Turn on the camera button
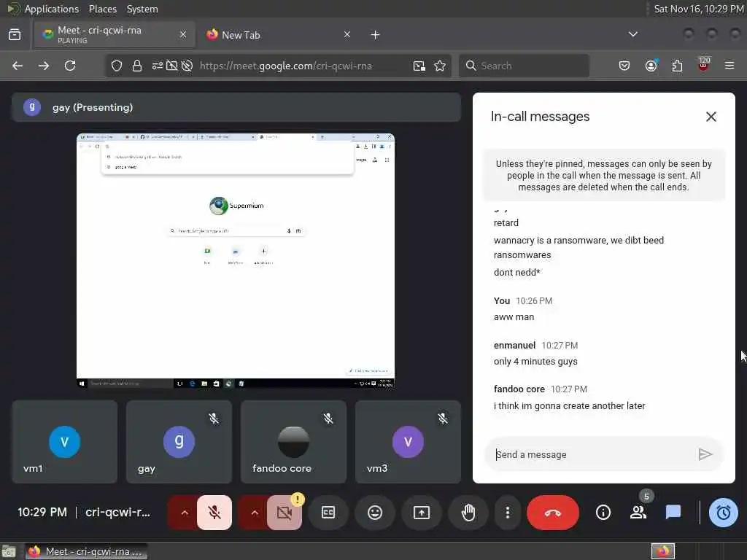The image size is (747, 560). click(285, 513)
